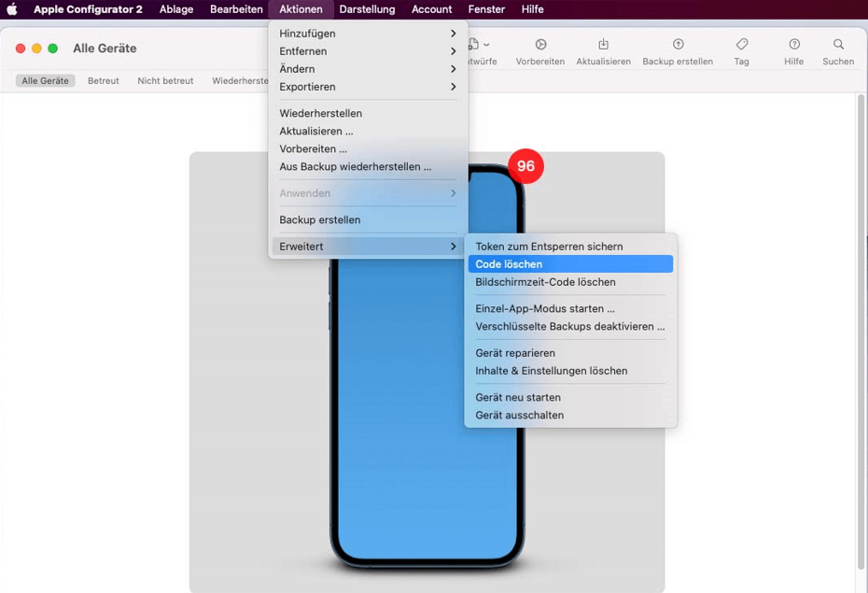Expand the Hinzufügen submenu
868x593 pixels.
pos(368,34)
